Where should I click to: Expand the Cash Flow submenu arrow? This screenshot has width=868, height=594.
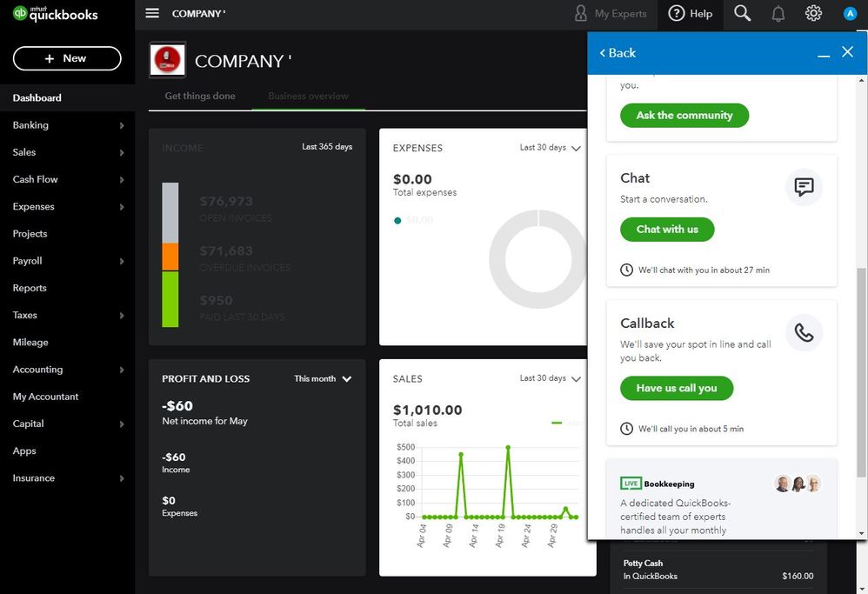(121, 180)
